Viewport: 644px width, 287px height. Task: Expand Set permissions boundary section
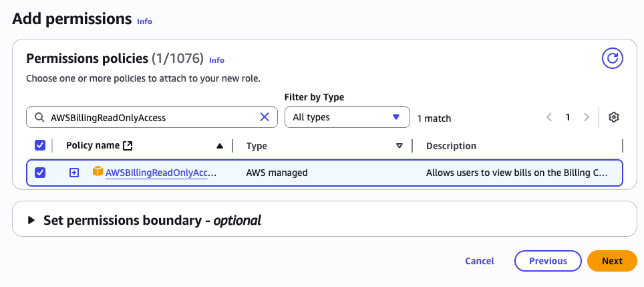[x=31, y=220]
